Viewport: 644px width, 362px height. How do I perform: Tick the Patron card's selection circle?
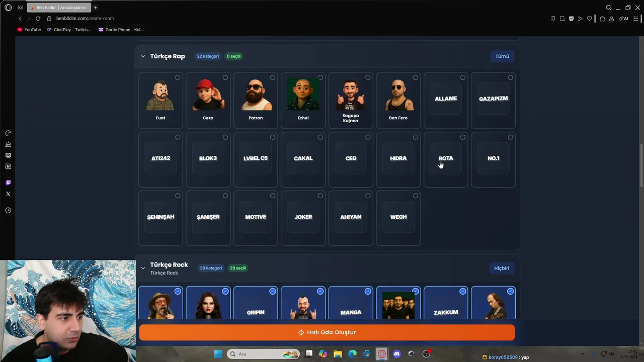click(x=273, y=77)
